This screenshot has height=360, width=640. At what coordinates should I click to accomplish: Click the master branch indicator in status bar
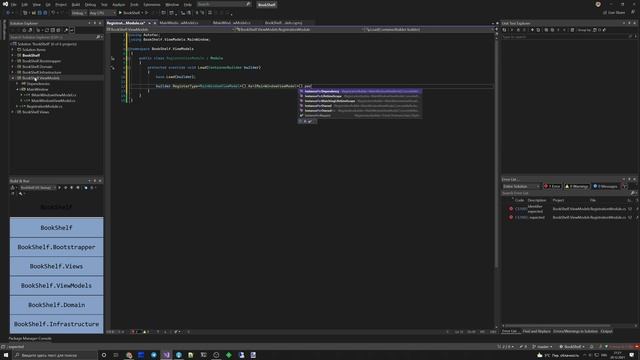point(542,347)
